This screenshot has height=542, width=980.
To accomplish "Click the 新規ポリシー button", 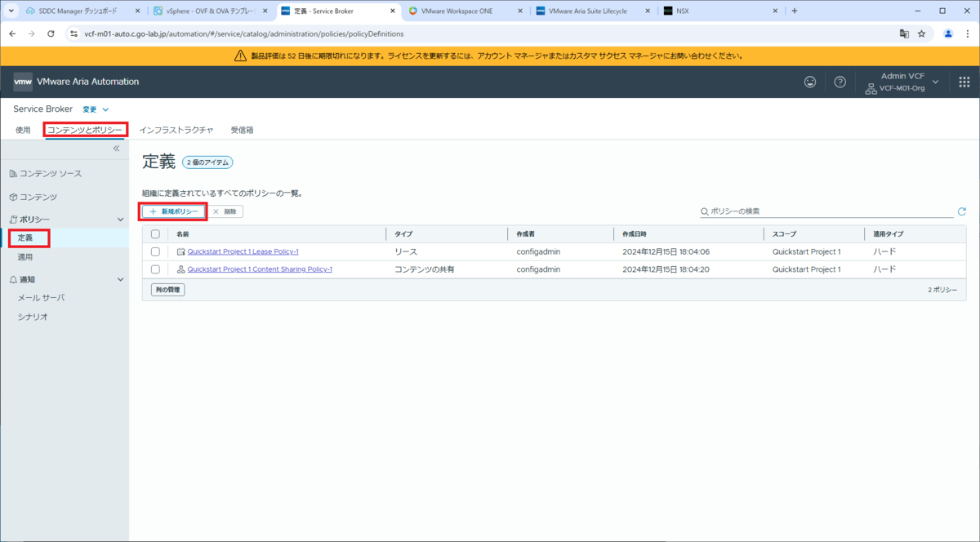I will point(174,211).
